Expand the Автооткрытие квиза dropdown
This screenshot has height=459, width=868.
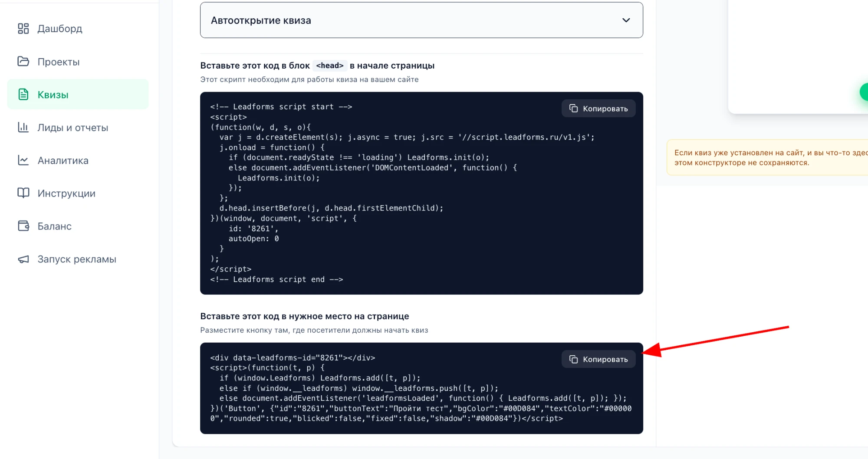click(x=421, y=20)
